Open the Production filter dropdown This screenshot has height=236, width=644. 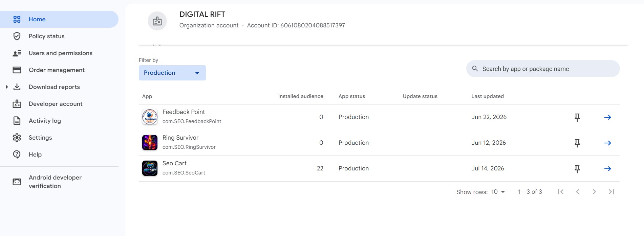pyautogui.click(x=172, y=73)
